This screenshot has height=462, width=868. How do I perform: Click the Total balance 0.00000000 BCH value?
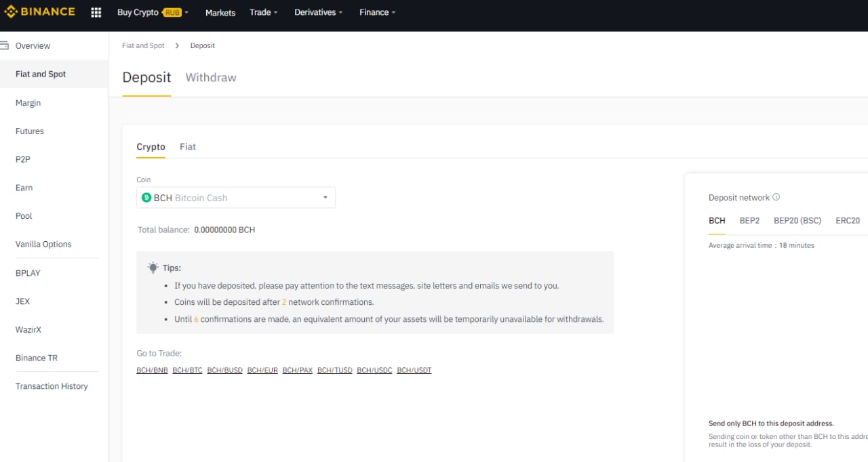[x=224, y=230]
